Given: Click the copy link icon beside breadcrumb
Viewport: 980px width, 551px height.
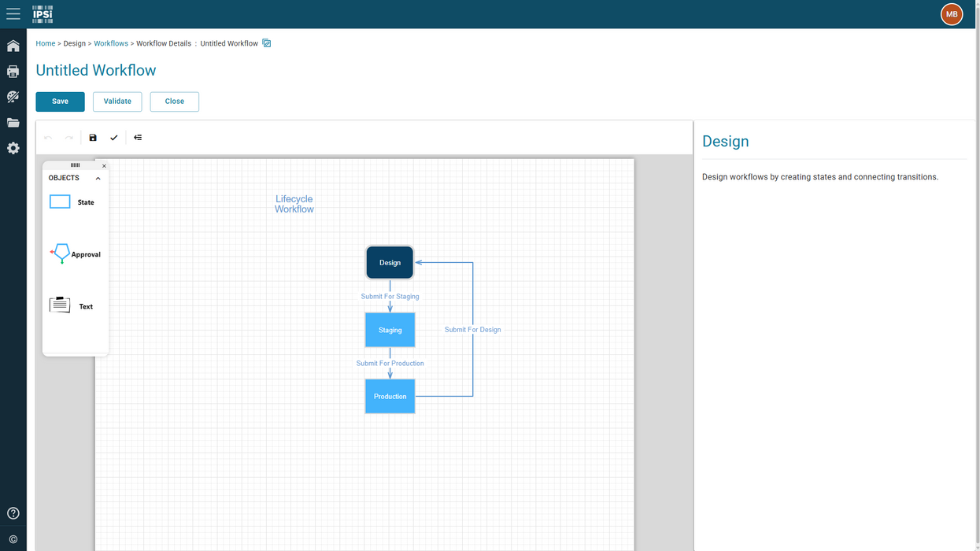Looking at the screenshot, I should coord(267,43).
